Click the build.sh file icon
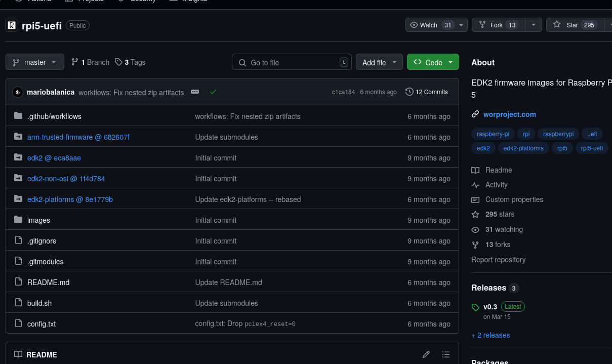612x364 pixels. 18,303
